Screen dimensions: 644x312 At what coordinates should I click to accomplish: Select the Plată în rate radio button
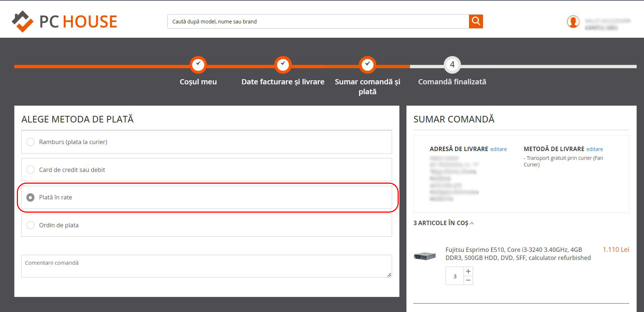30,197
